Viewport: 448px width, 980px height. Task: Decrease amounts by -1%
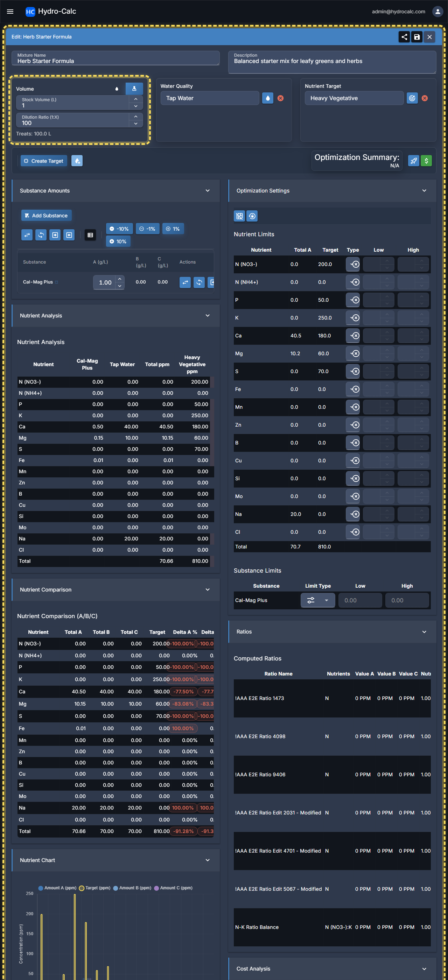click(x=148, y=229)
